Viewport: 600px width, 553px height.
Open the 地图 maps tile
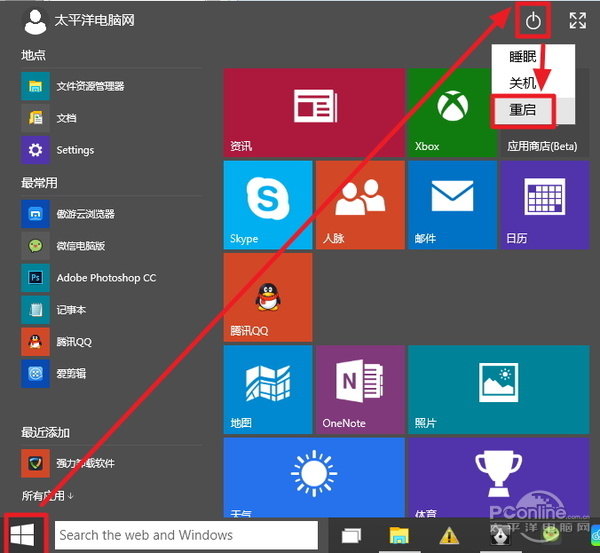(267, 389)
